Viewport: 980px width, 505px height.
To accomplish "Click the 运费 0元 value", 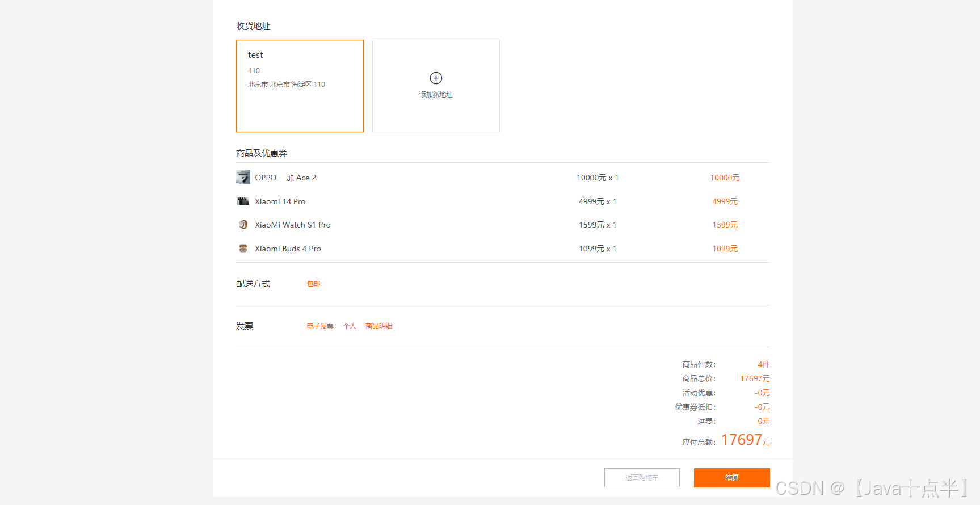I will [x=764, y=421].
